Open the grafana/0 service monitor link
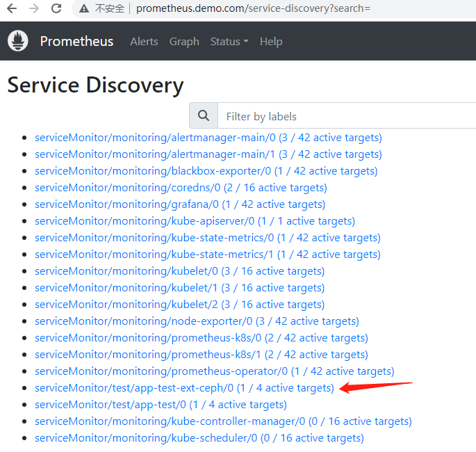The height and width of the screenshot is (452, 476). (180, 204)
